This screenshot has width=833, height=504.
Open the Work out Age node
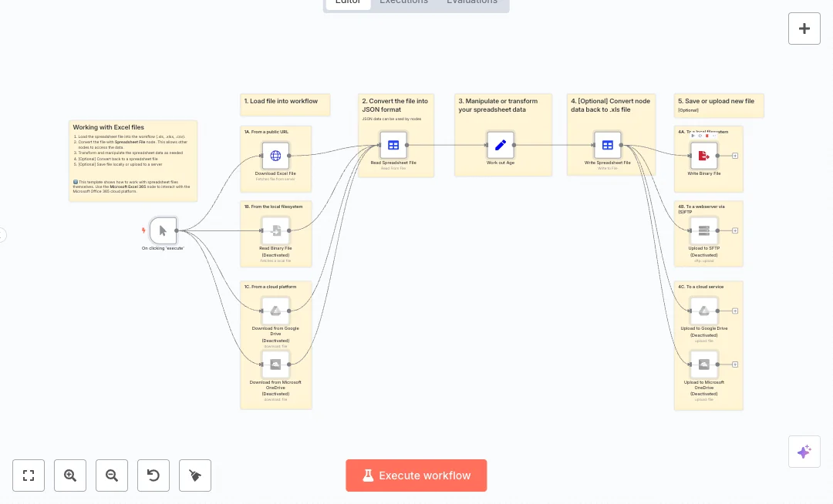(501, 145)
